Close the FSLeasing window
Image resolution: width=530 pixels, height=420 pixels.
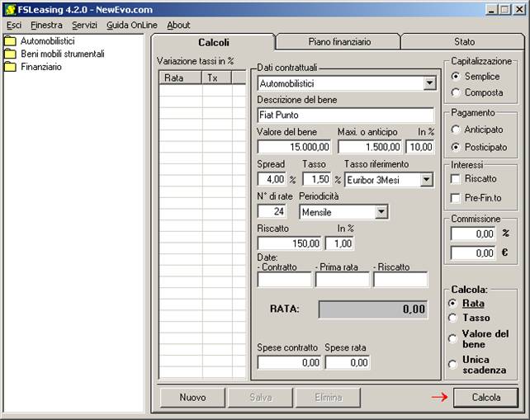click(518, 9)
